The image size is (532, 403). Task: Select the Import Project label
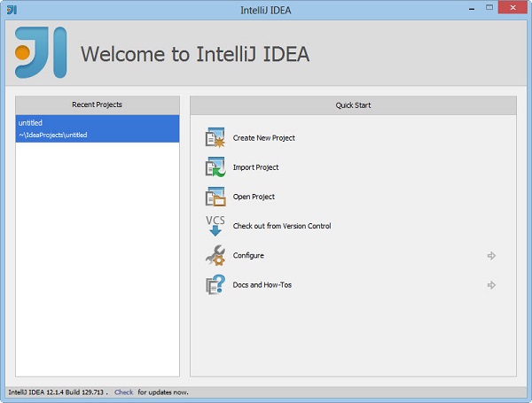(x=255, y=167)
